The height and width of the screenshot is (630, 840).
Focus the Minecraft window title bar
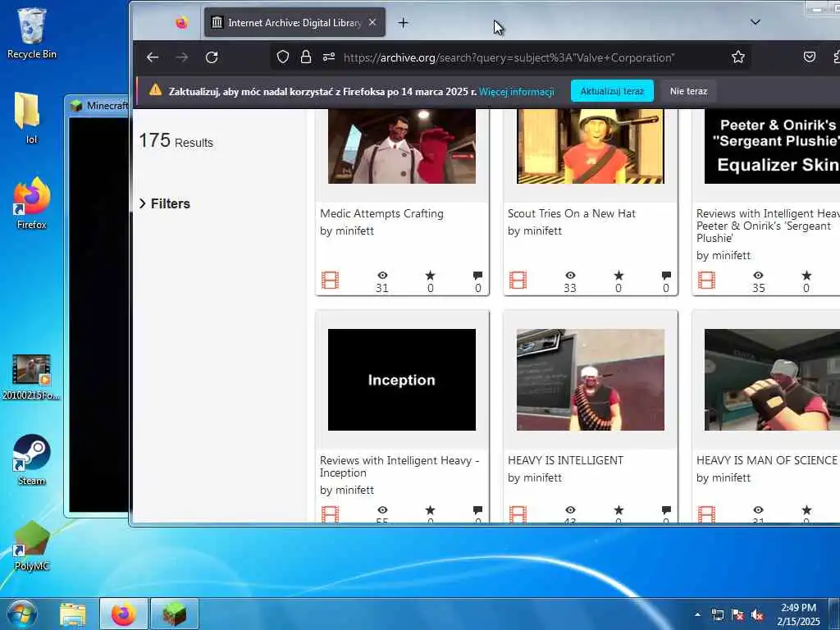98,106
